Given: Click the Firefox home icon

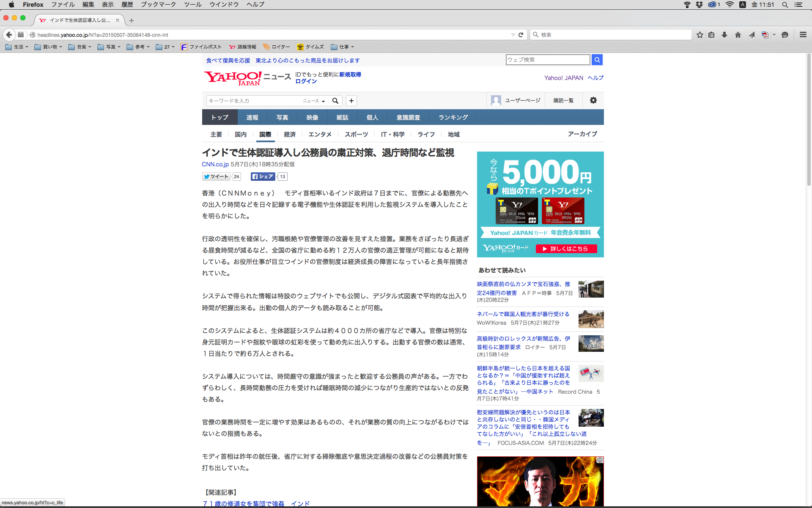Looking at the screenshot, I should (738, 35).
